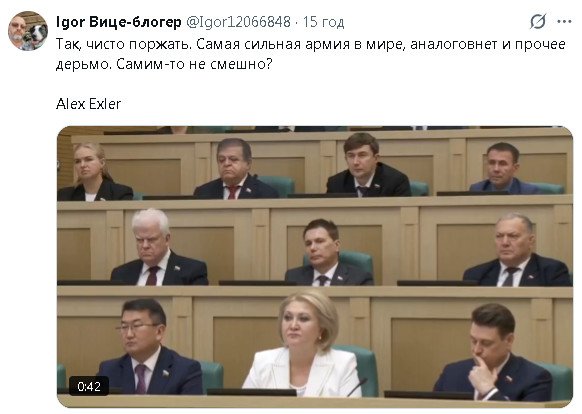Click the '15 год' post timestamp

pyautogui.click(x=323, y=22)
